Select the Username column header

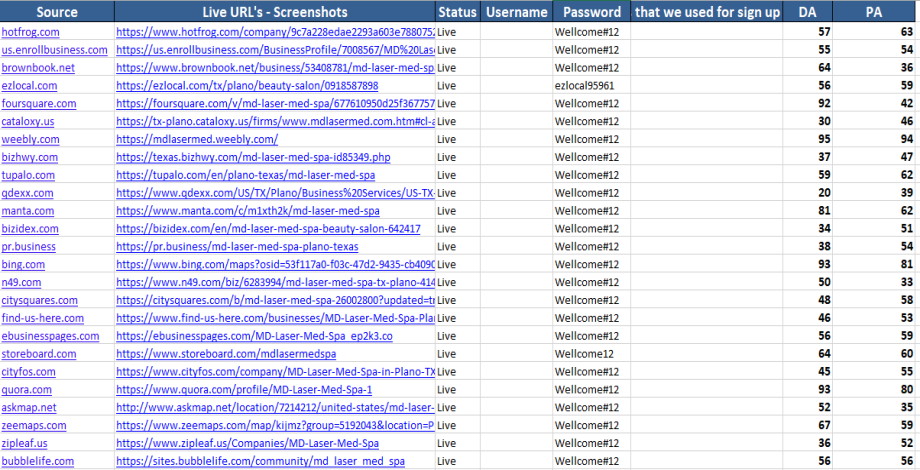tap(516, 12)
